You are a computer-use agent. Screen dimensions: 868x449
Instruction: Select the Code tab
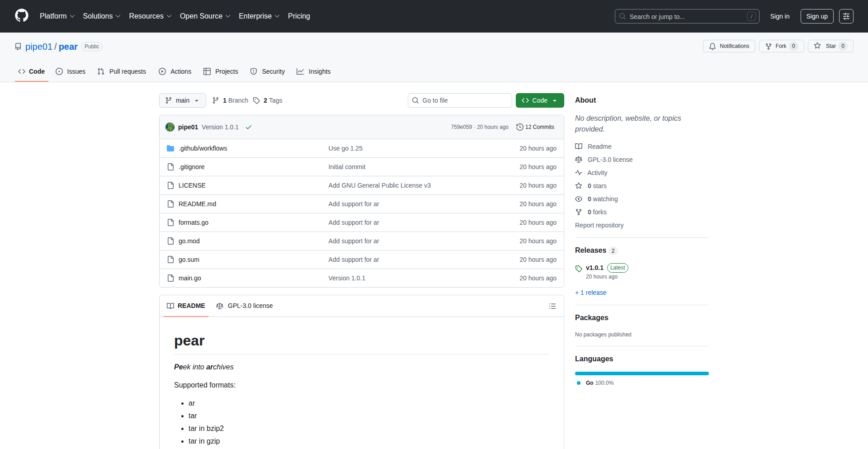(32, 71)
